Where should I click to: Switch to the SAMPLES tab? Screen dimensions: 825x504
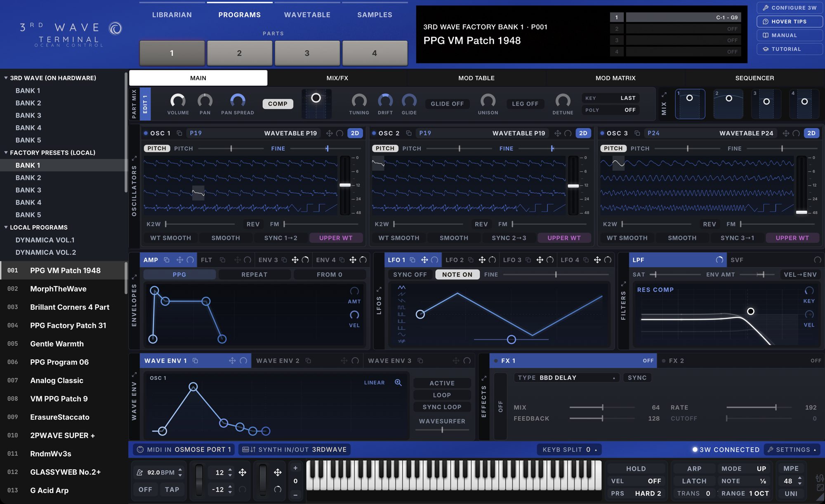coord(375,15)
